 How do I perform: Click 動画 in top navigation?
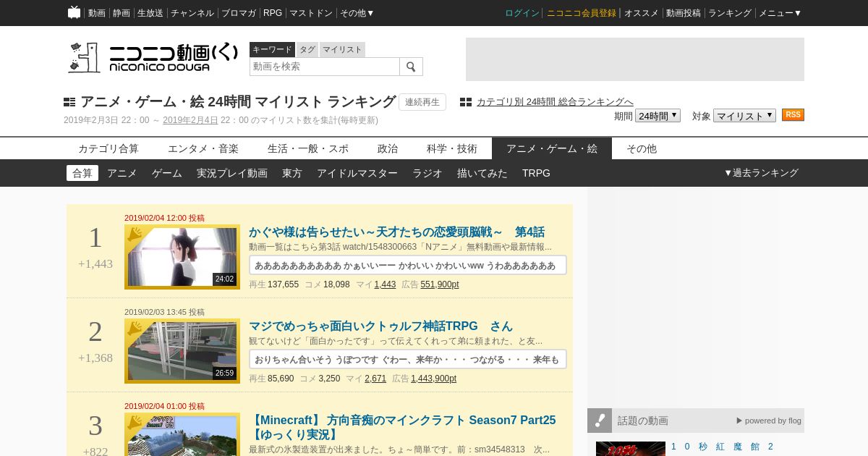point(97,13)
